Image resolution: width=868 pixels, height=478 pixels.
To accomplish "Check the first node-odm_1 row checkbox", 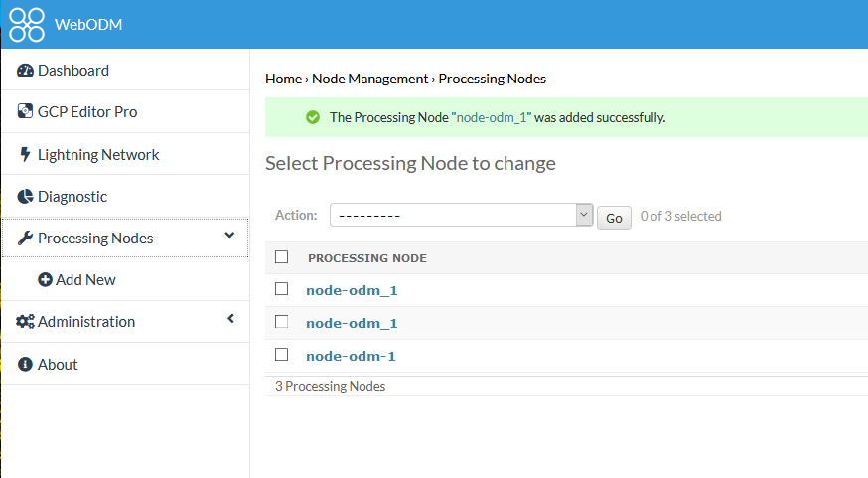I will (282, 289).
